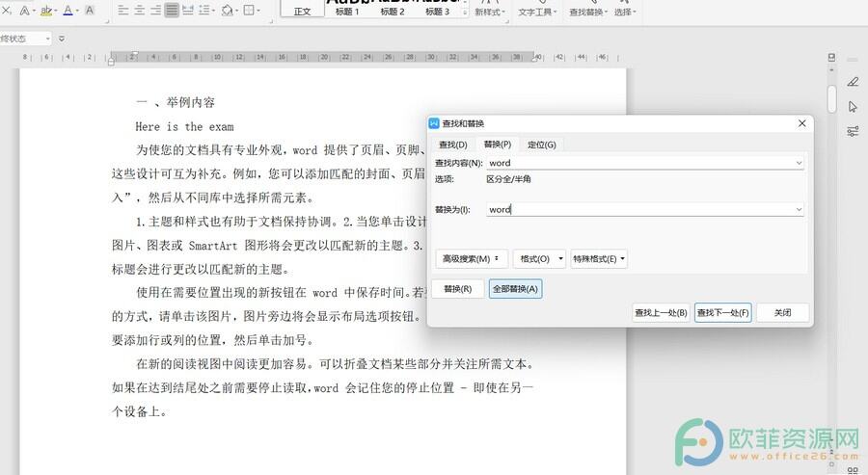868x475 pixels.
Task: Click 查找上一处(B) button
Action: pos(661,312)
